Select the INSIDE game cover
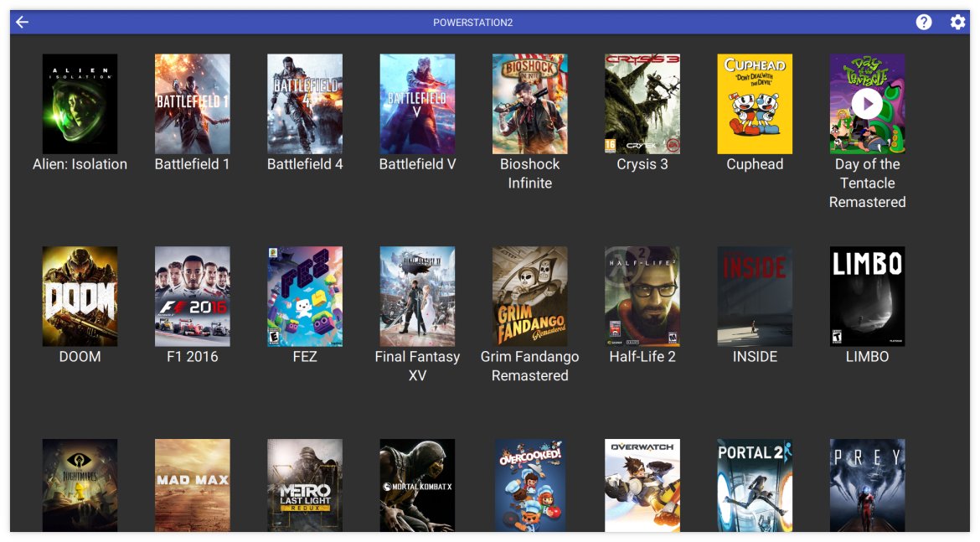 click(x=755, y=297)
